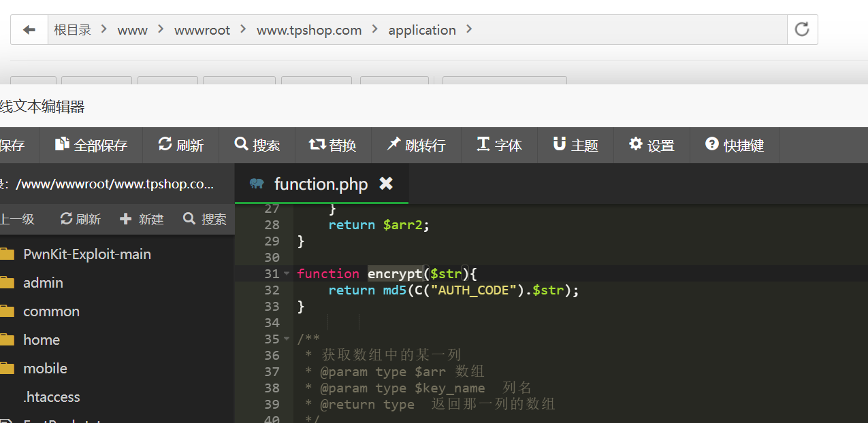868x423 pixels.
Task: Click the reload icon beside path bar
Action: click(802, 29)
